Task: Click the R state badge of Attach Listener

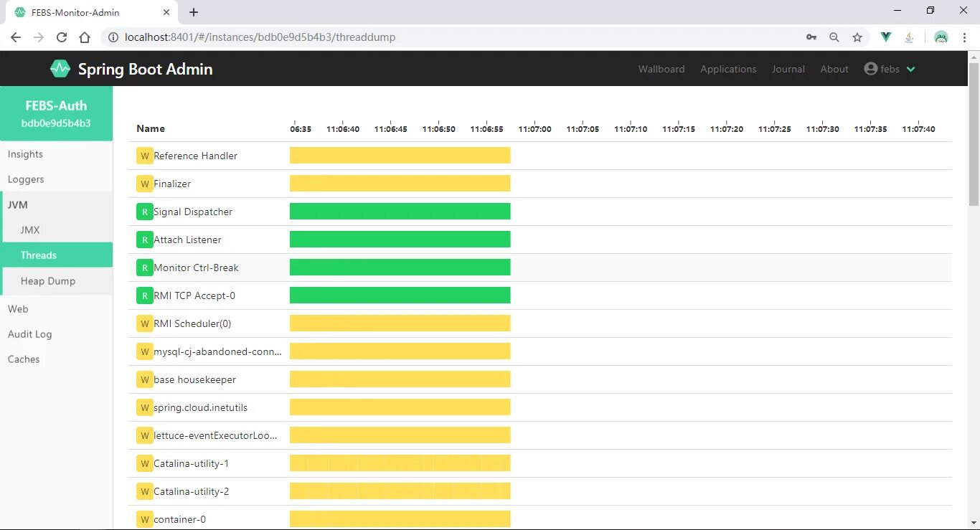Action: click(x=145, y=240)
